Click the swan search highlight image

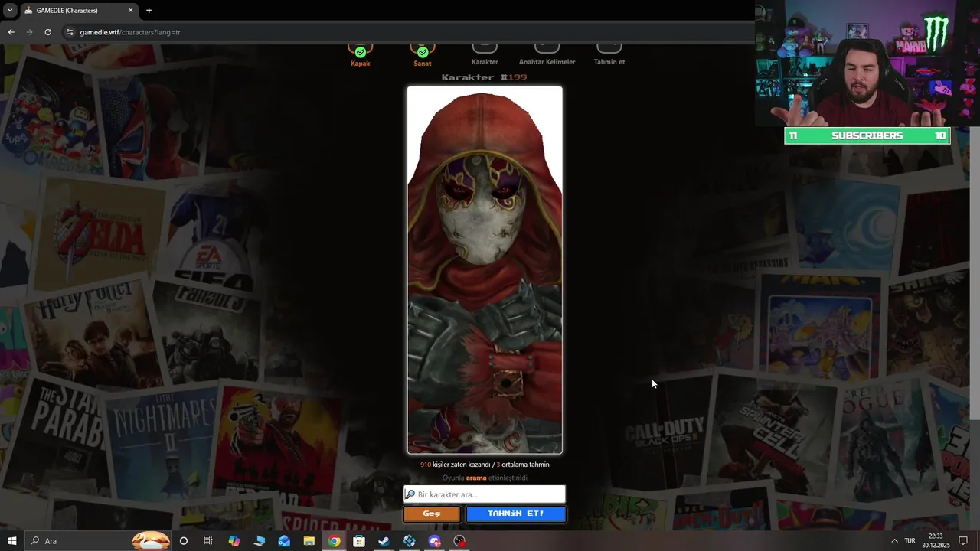pyautogui.click(x=150, y=541)
